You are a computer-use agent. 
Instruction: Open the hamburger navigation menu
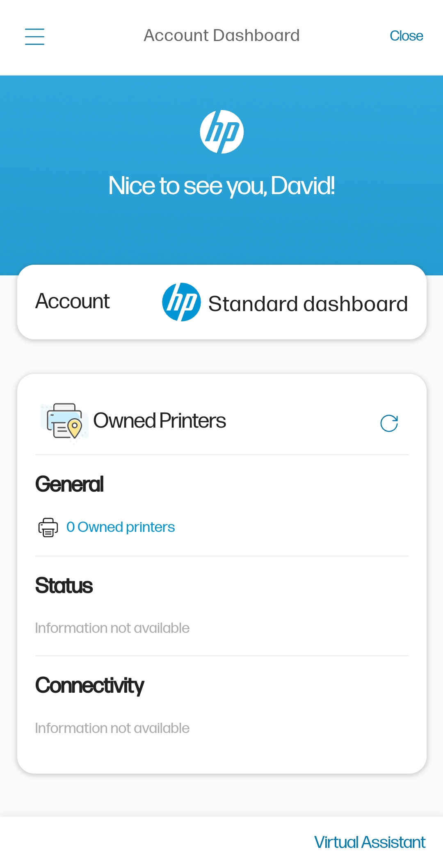coord(34,36)
